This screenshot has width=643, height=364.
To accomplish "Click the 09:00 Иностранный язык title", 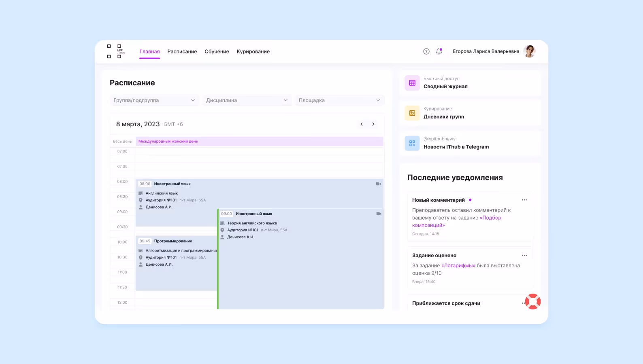I will click(x=254, y=214).
